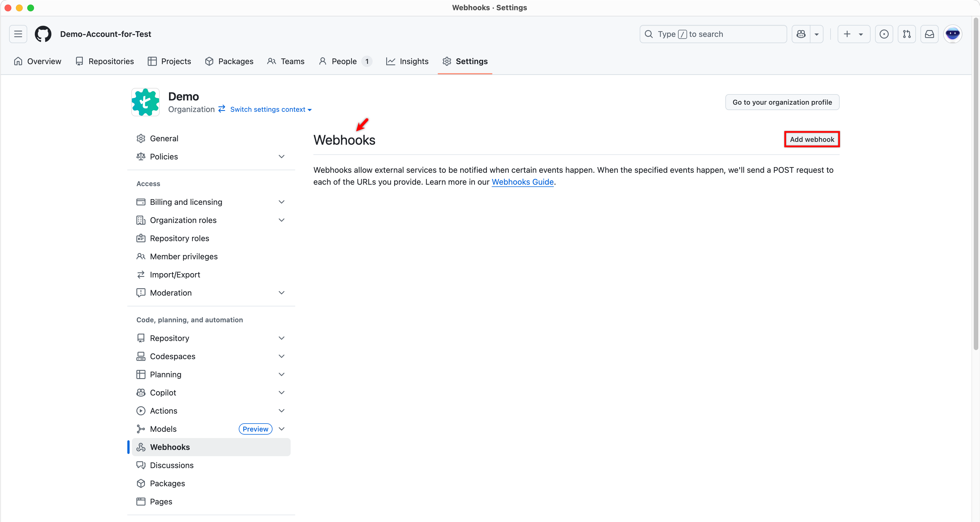View the issues icon in the header
The height and width of the screenshot is (522, 980).
pyautogui.click(x=884, y=34)
